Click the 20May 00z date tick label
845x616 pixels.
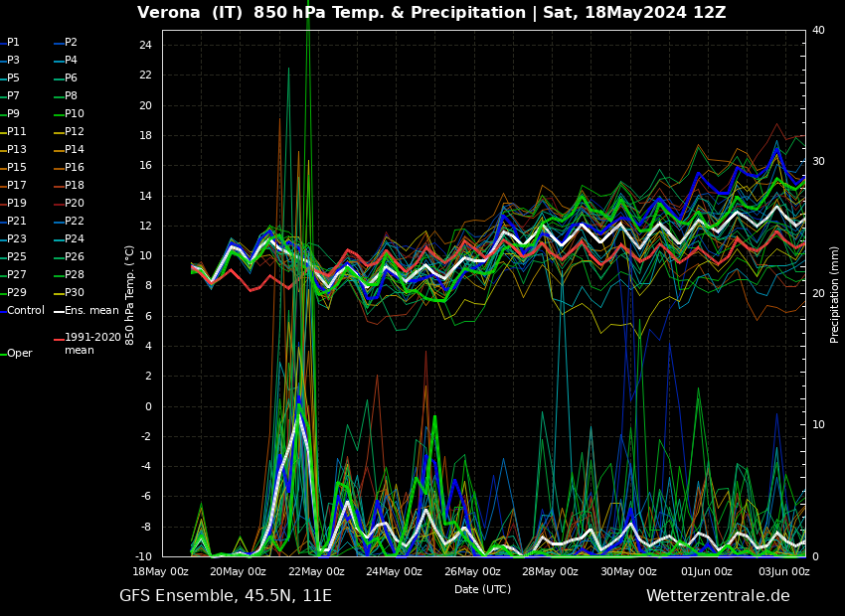(238, 572)
